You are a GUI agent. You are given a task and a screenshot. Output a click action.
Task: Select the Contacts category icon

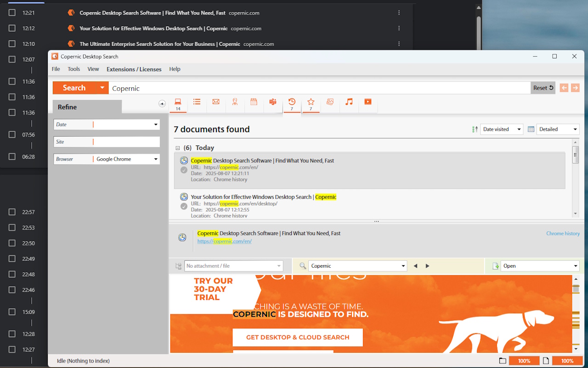(235, 102)
